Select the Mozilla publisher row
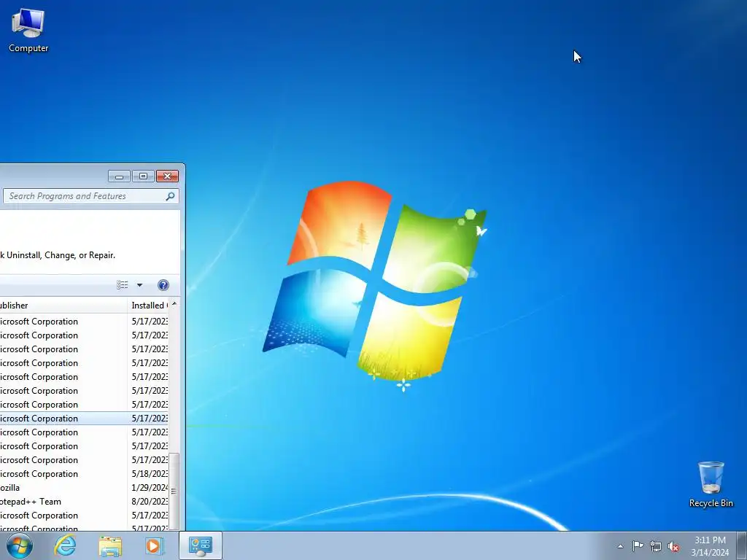The image size is (747, 560). [84, 488]
